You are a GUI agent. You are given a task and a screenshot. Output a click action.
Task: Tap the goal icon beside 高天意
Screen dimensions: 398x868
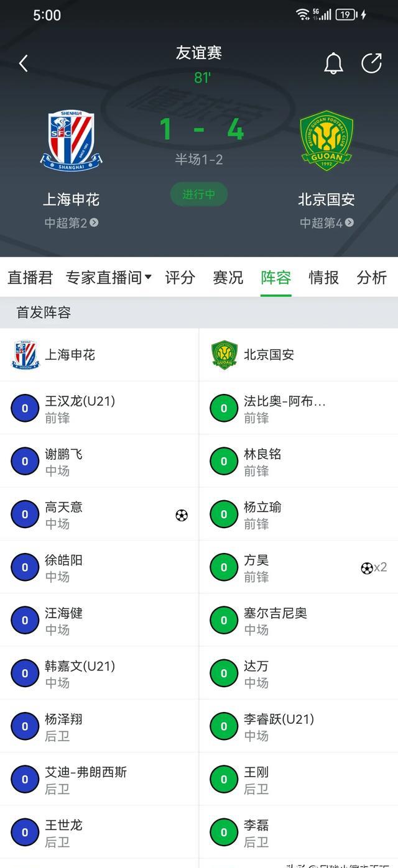pyautogui.click(x=182, y=515)
